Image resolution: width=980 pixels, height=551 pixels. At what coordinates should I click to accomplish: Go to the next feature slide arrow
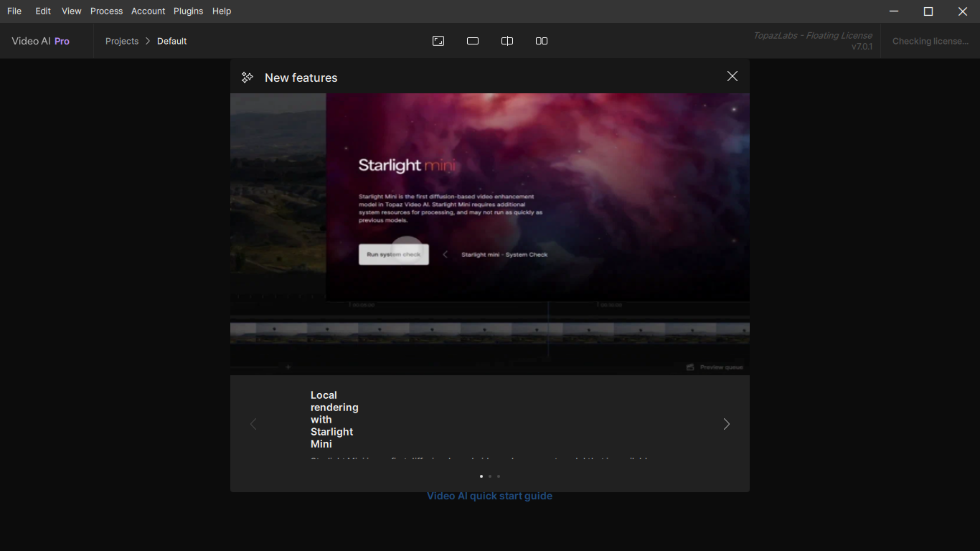click(x=726, y=424)
